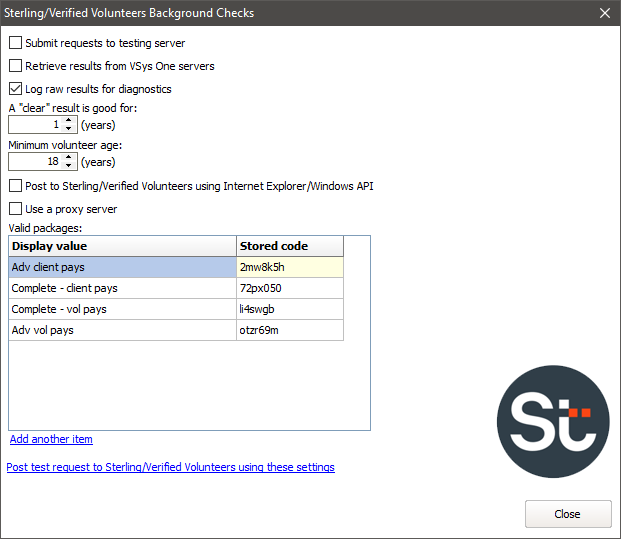The image size is (621, 539).
Task: Click the clear result years input field
Action: click(35, 125)
